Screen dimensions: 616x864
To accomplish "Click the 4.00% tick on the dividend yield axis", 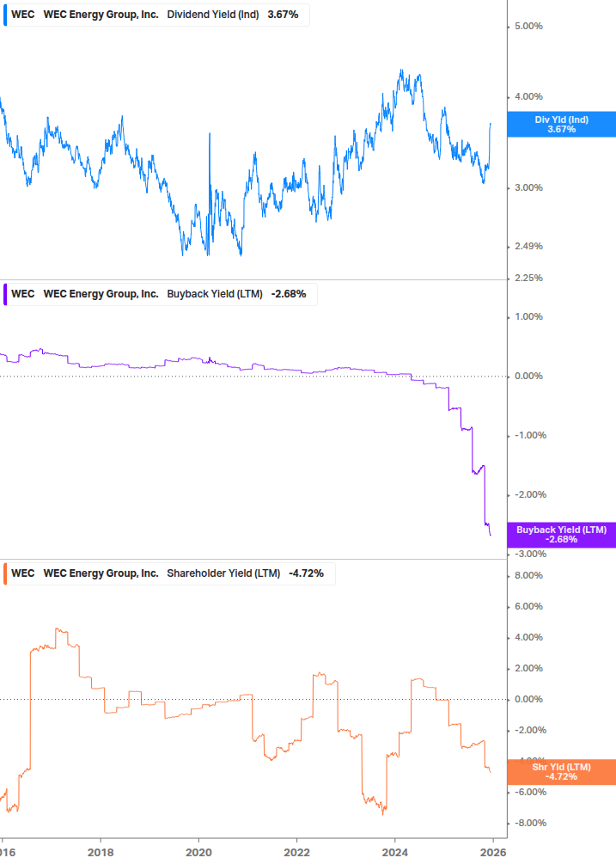I will click(528, 97).
